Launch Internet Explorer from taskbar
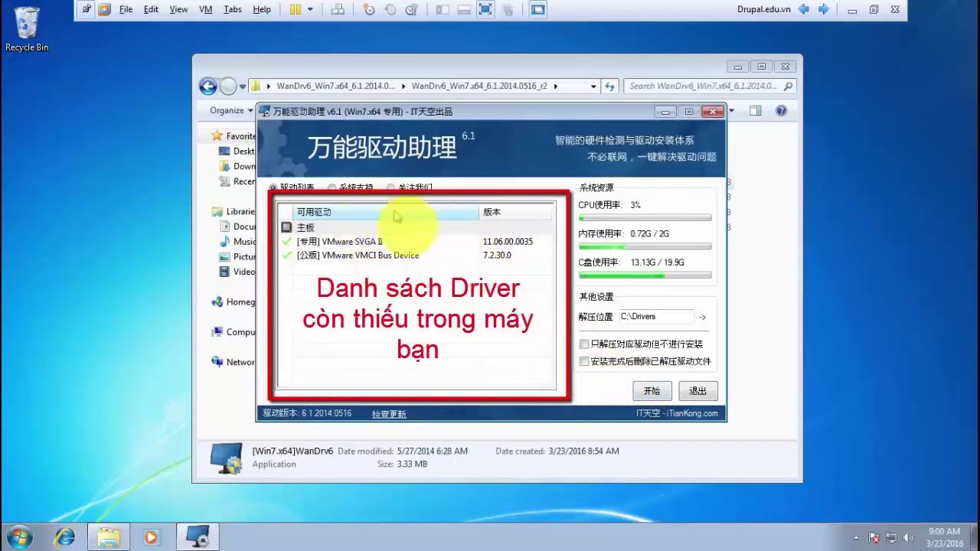 tap(64, 537)
